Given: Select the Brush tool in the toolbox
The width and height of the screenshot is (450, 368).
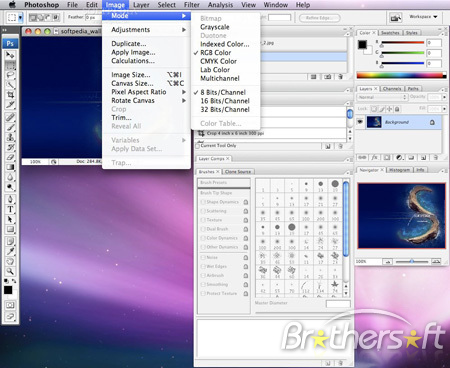Looking at the screenshot, I should click(10, 127).
